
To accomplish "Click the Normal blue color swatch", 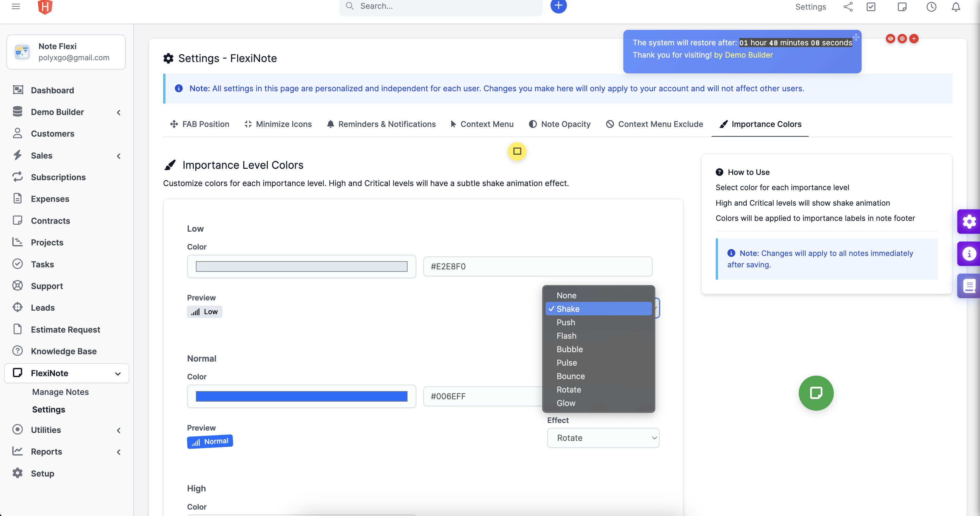I will 301,396.
